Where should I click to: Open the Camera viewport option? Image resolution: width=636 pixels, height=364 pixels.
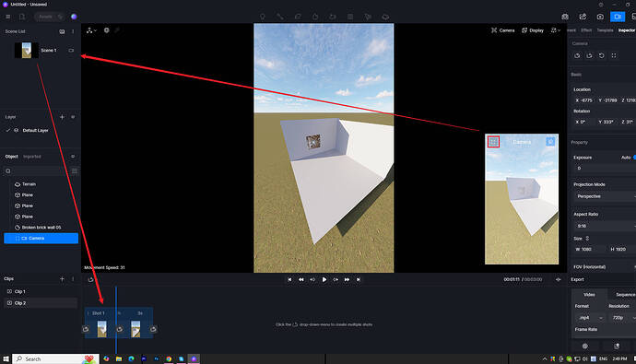[x=503, y=30]
